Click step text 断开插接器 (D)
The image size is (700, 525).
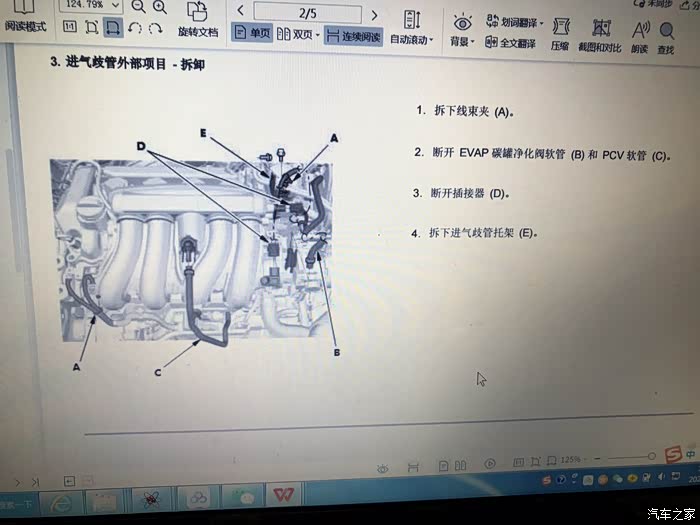click(470, 193)
